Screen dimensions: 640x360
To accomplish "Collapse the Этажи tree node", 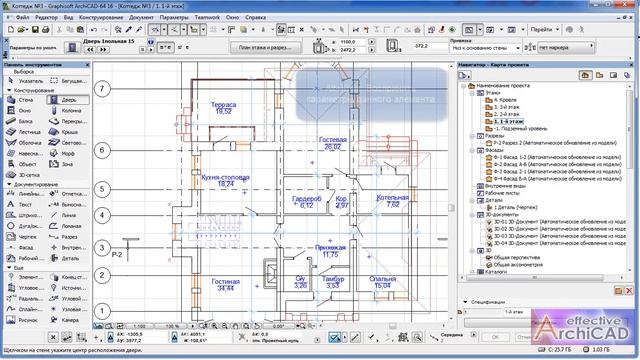I will pos(472,93).
